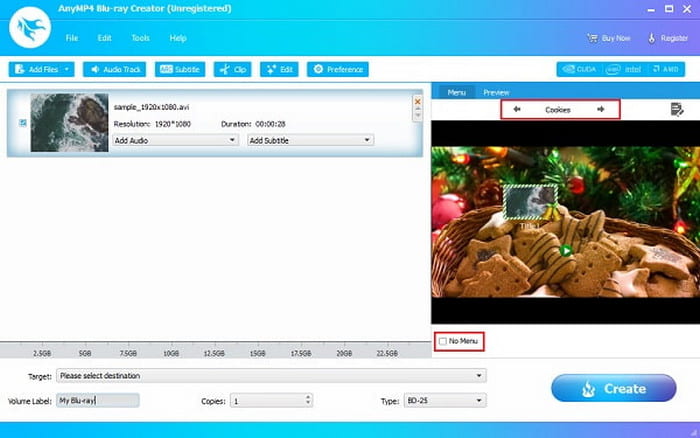Viewport: 700px width, 438px height.
Task: Open the Clip tool
Action: click(x=232, y=70)
